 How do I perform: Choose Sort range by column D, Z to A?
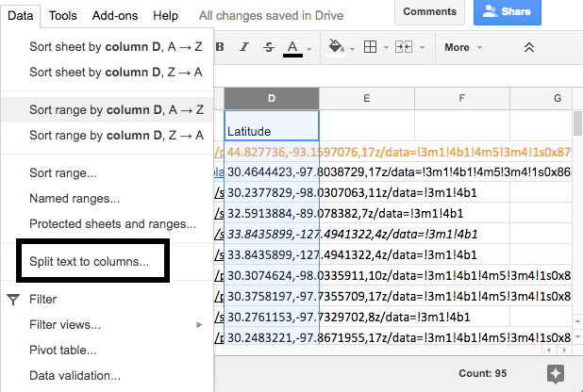tap(108, 136)
